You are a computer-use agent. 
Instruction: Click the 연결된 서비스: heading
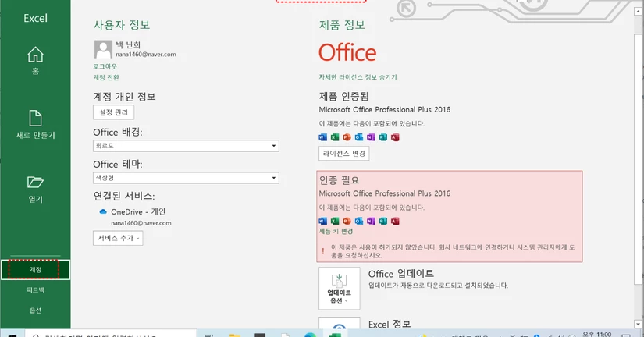(124, 197)
